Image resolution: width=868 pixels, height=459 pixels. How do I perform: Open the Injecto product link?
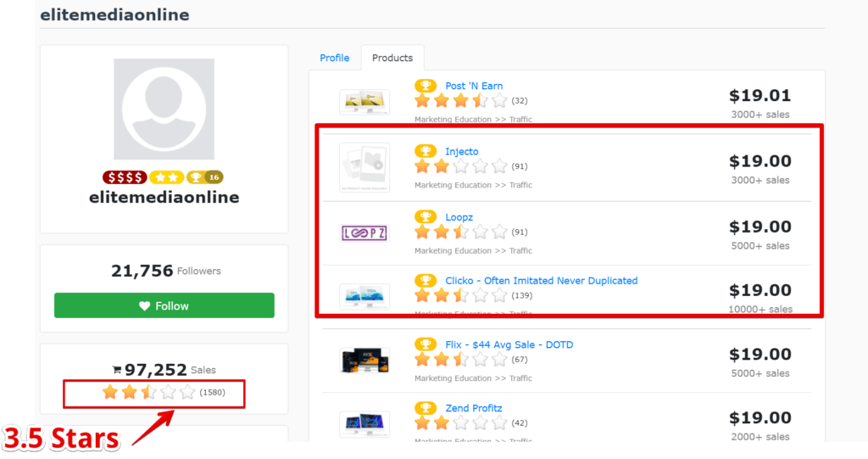point(462,151)
